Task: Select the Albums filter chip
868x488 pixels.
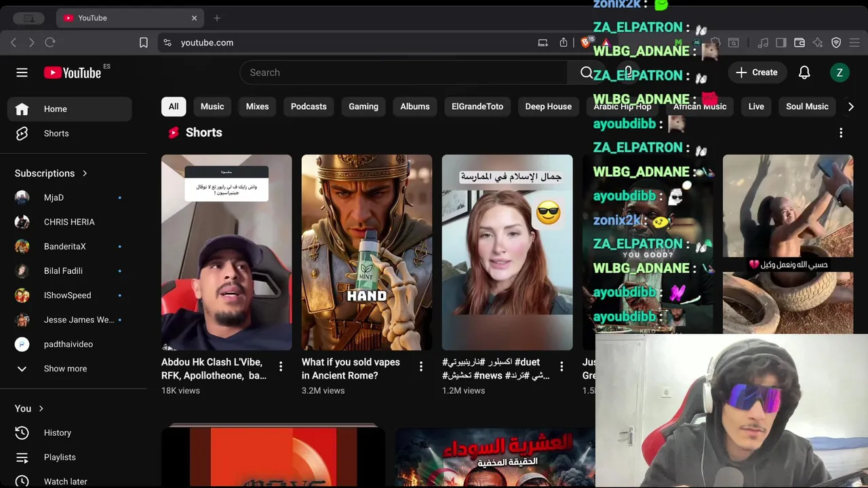Action: [415, 106]
